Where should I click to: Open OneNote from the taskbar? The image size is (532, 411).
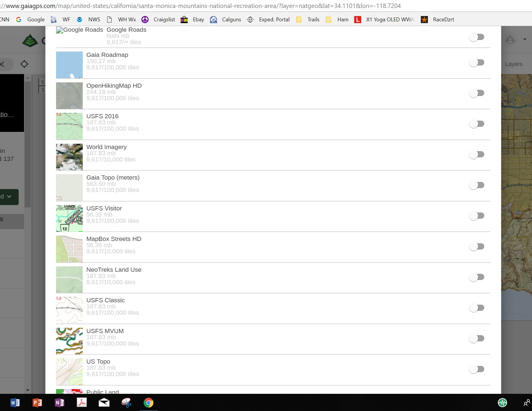pos(59,403)
